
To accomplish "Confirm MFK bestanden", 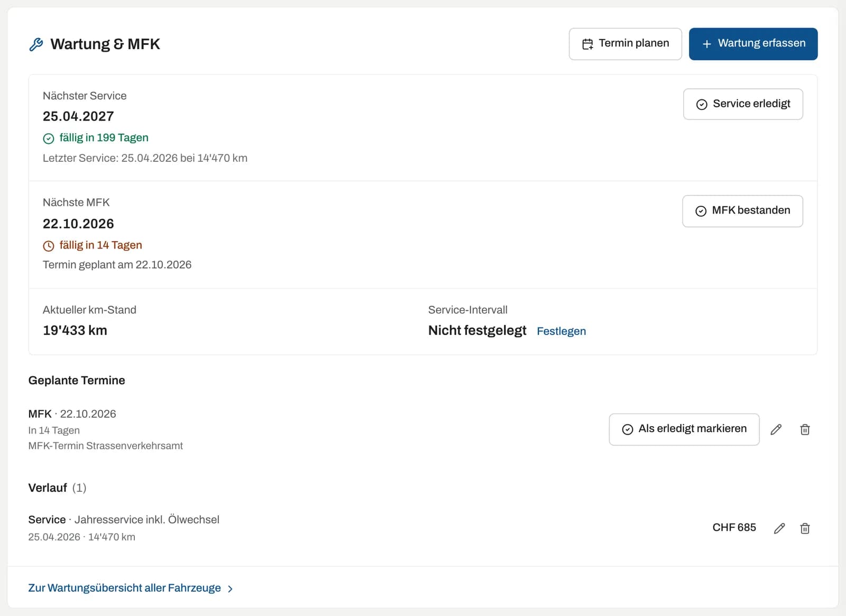I will 742,211.
